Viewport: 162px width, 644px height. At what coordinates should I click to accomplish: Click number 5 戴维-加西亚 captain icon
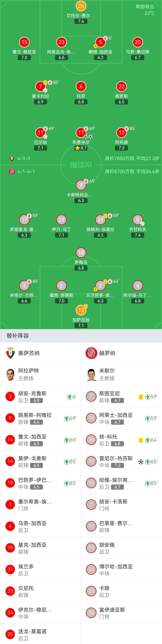(100, 42)
